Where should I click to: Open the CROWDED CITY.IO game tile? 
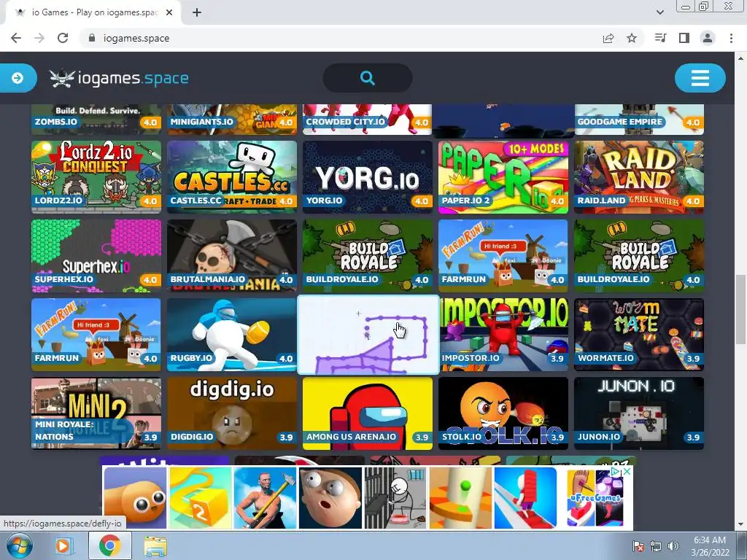point(368,119)
